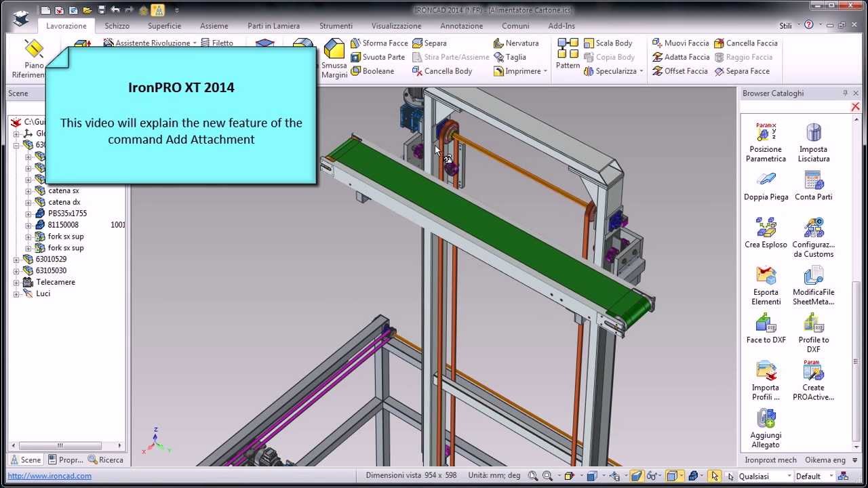Open the Visualizzazione ribbon tab

pyautogui.click(x=396, y=26)
